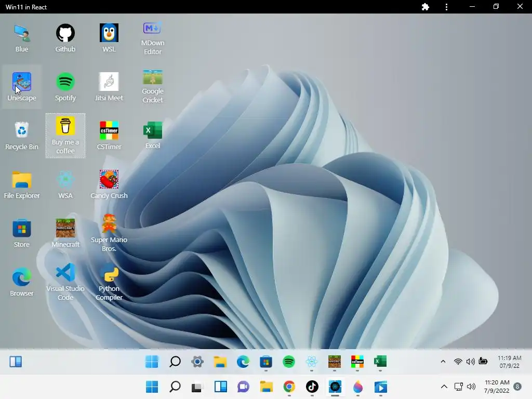Screen dimensions: 532x399
Task: Open the media player icon on outer taskbar
Action: tap(381, 387)
